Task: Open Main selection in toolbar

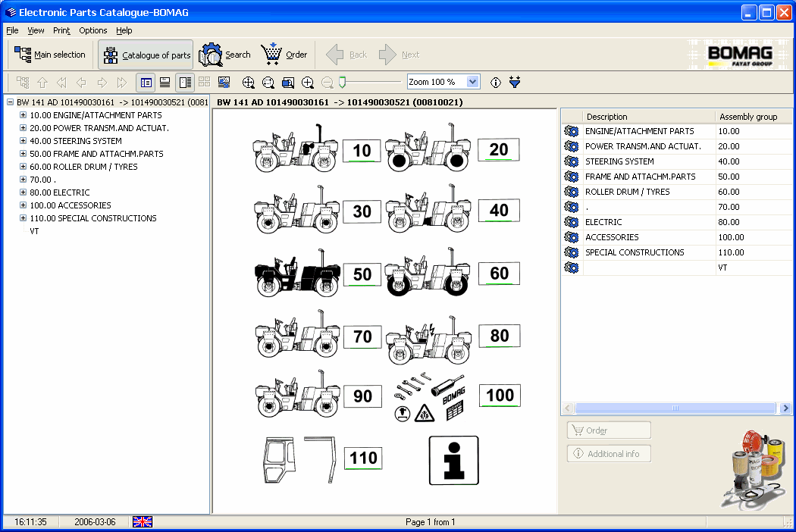Action: coord(50,55)
